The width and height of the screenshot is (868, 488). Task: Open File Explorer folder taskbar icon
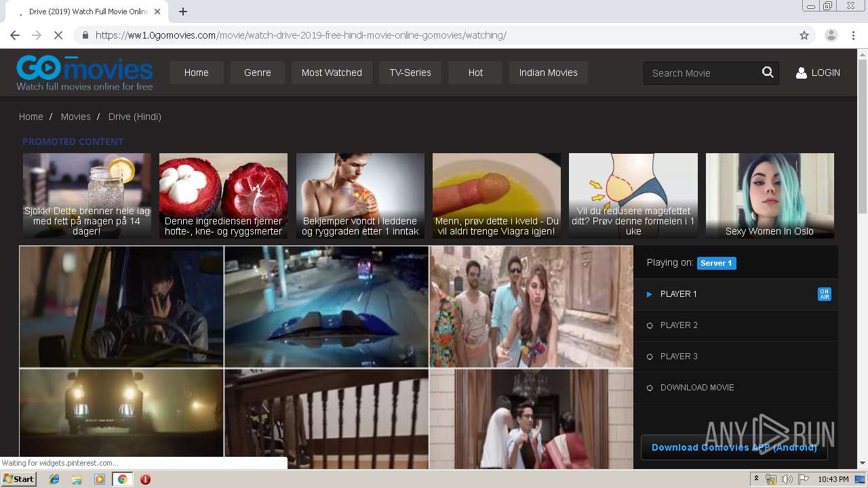coord(77,479)
